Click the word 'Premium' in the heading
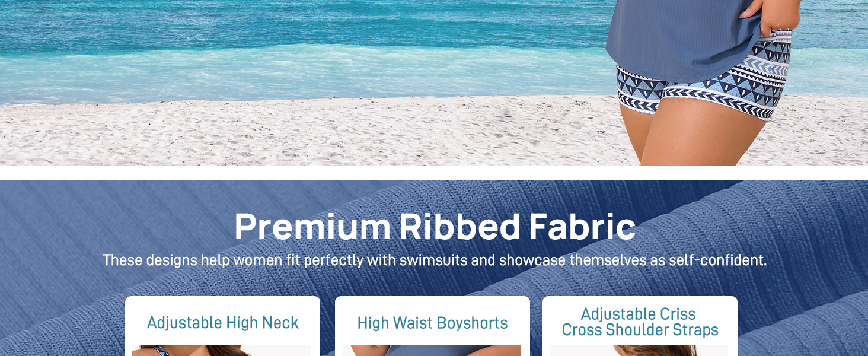This screenshot has width=868, height=356. [312, 226]
